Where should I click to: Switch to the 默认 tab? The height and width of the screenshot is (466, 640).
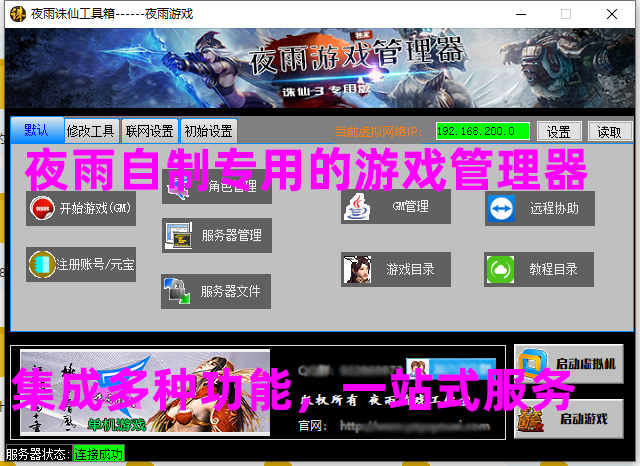tap(37, 131)
